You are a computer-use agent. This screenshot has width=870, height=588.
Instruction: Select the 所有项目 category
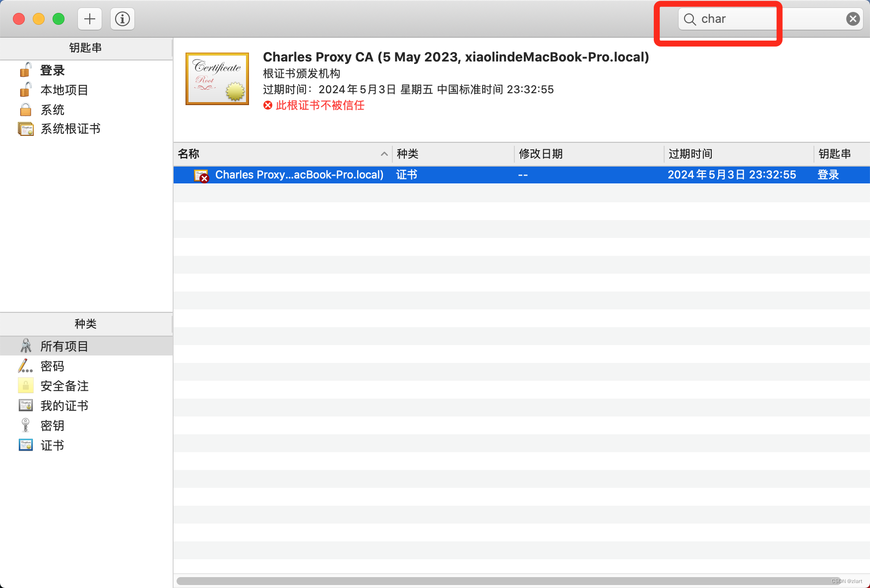86,346
